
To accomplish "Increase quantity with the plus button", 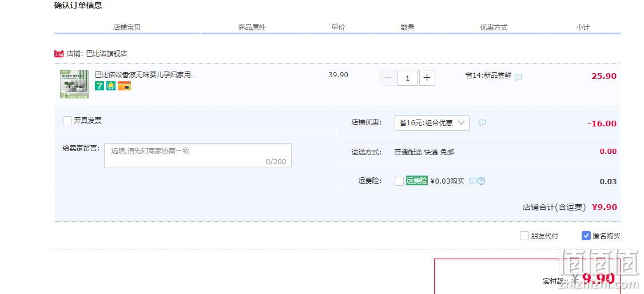I will tap(427, 78).
